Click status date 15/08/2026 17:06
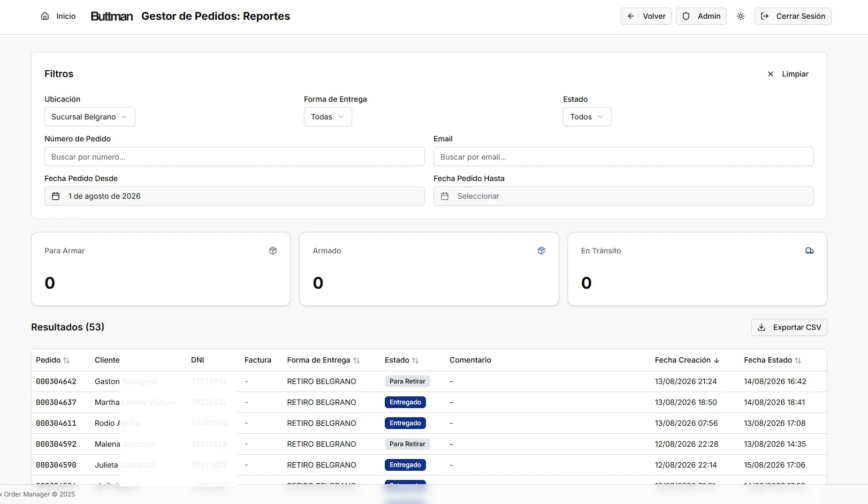The image size is (868, 504). tap(774, 465)
